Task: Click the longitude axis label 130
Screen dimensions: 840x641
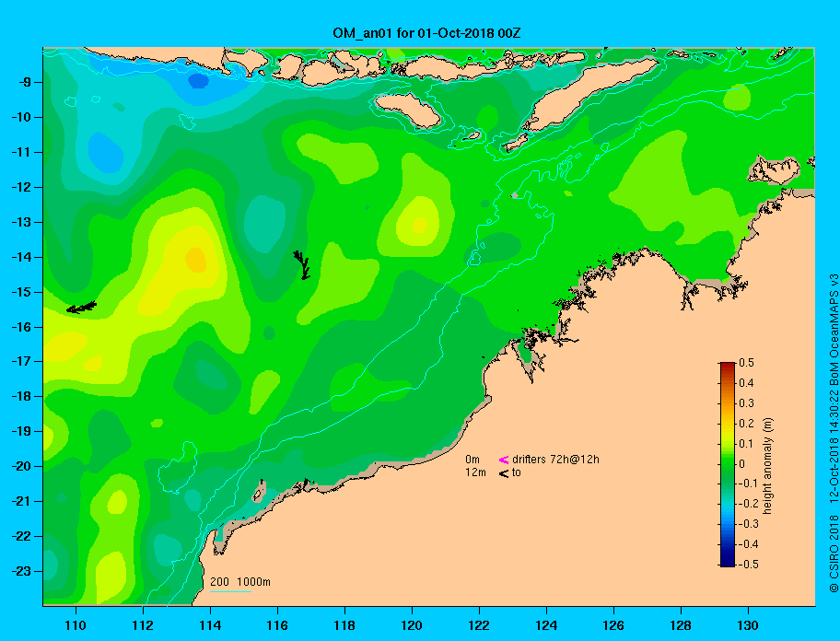Action: (748, 625)
